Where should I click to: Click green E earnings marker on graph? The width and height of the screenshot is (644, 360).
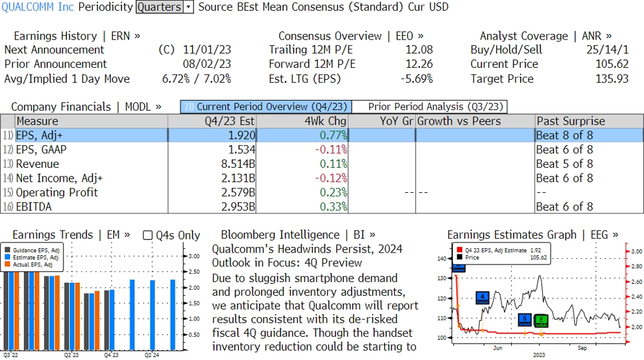tap(541, 320)
